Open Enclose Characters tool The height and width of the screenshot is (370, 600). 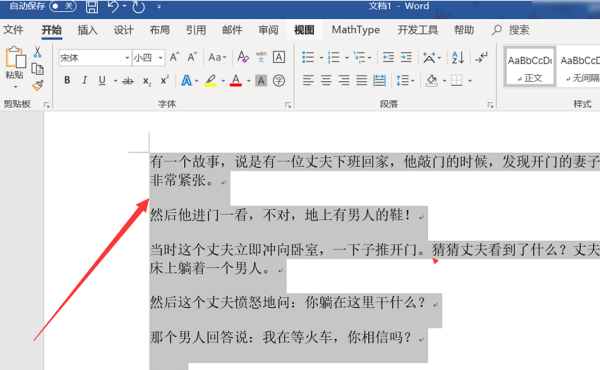[x=279, y=81]
